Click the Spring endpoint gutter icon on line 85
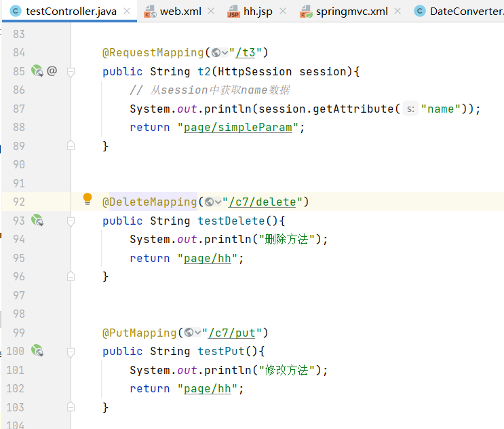The width and height of the screenshot is (504, 429). 37,71
